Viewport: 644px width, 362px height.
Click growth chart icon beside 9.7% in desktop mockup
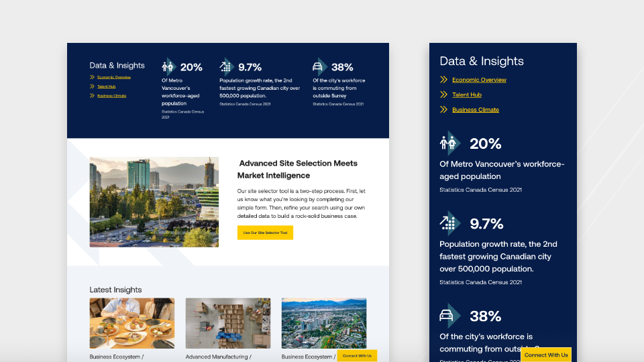[x=226, y=66]
